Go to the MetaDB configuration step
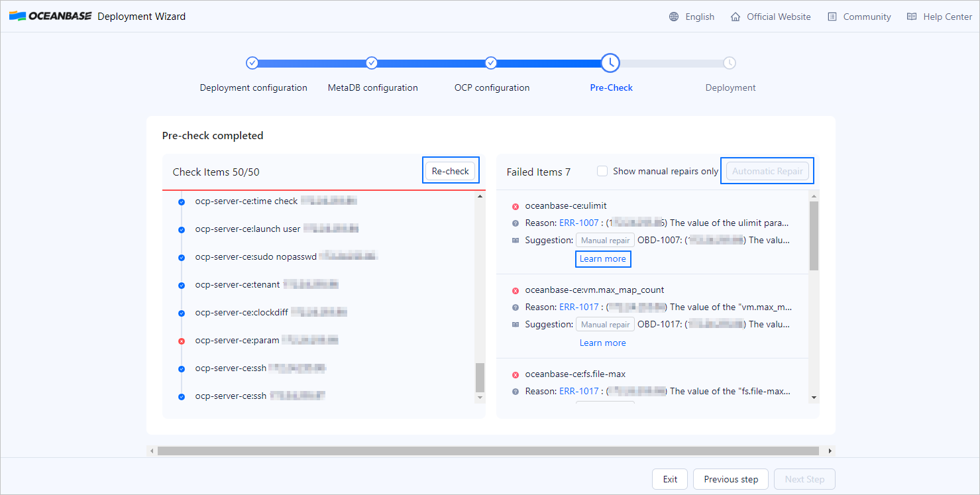The width and height of the screenshot is (980, 495). (372, 63)
